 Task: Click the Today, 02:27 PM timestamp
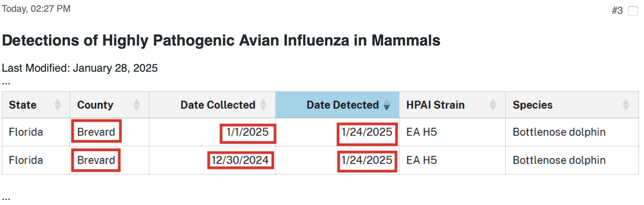tap(36, 8)
